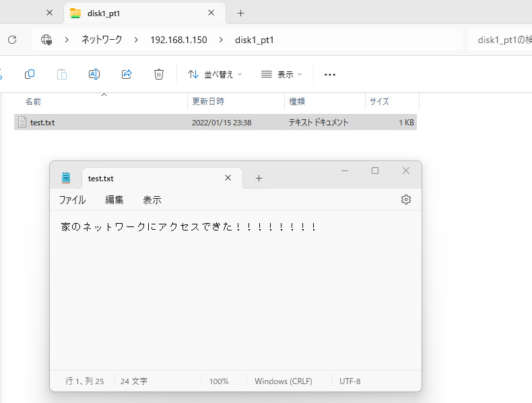Open the 編集 menu in Notepad
This screenshot has width=532, height=403.
coord(114,200)
